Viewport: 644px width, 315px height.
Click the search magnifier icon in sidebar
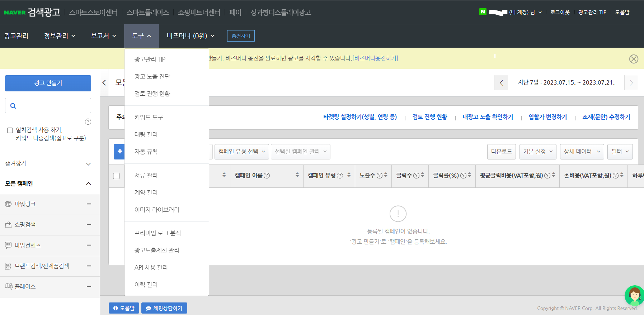13,106
